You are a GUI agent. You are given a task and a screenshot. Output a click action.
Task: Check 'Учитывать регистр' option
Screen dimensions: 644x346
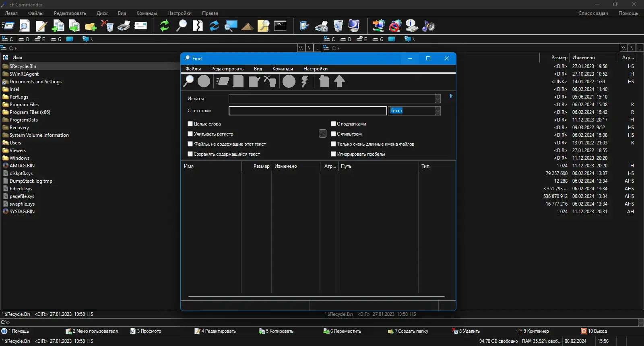pyautogui.click(x=190, y=134)
